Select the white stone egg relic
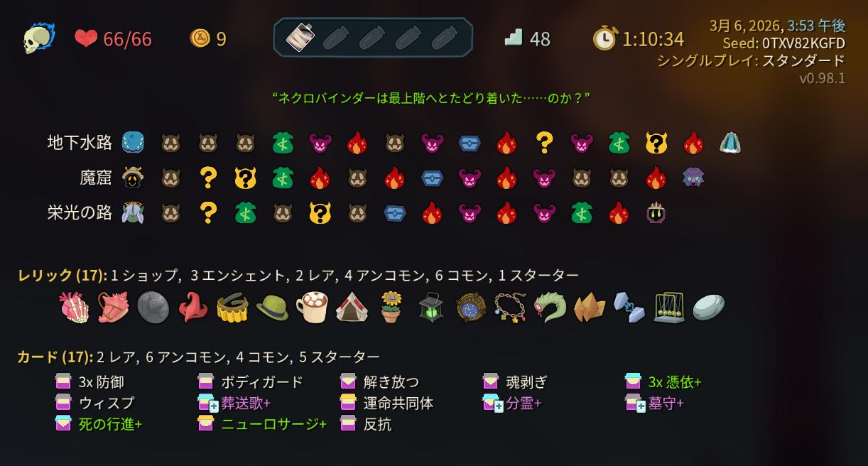Viewport: 868px width, 466px height. [x=708, y=308]
